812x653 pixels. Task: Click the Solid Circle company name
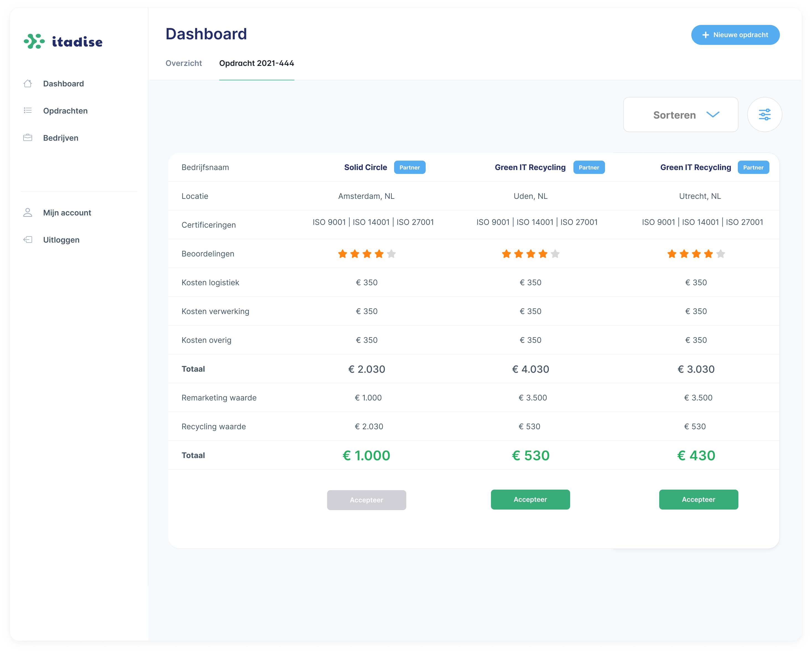tap(365, 167)
